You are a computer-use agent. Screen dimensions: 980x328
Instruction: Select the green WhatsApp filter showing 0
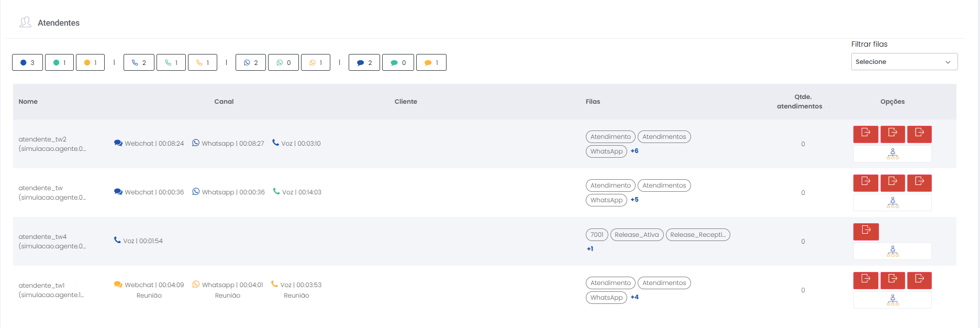coord(283,62)
